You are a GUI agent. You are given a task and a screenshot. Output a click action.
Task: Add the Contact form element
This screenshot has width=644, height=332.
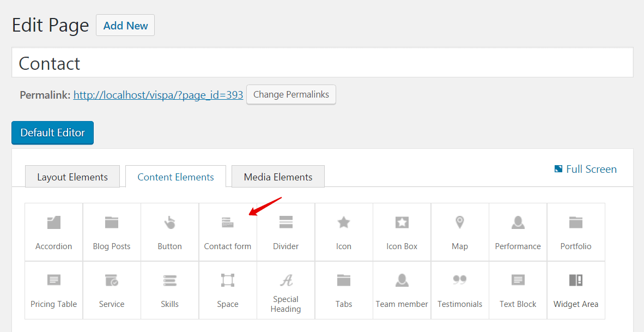(228, 232)
